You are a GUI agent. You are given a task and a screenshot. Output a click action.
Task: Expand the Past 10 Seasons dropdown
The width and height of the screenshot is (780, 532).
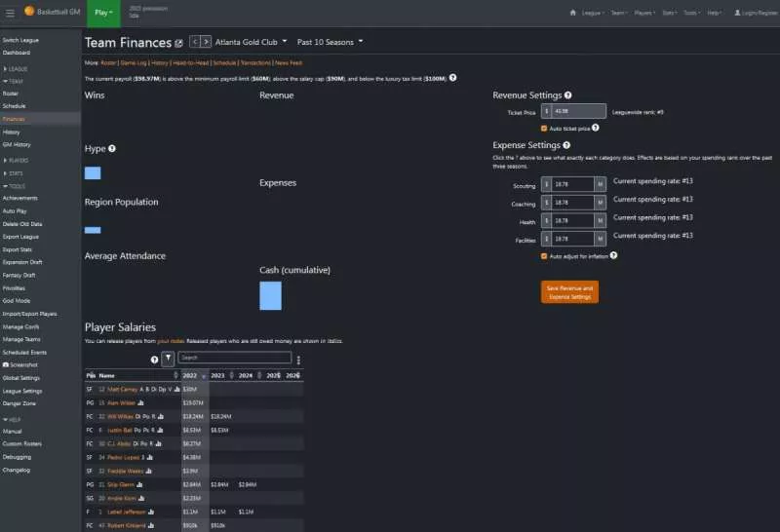pos(331,42)
